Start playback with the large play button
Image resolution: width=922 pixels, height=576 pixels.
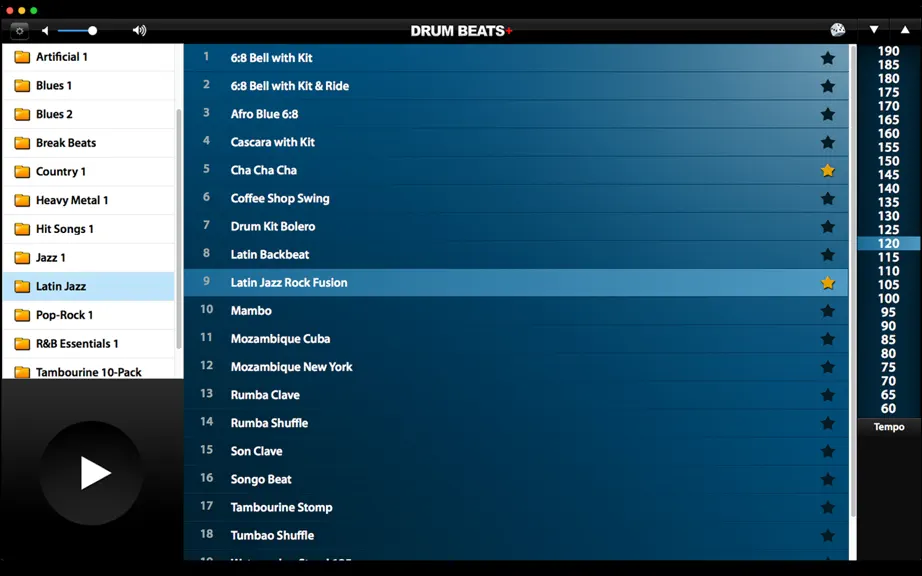tap(91, 473)
